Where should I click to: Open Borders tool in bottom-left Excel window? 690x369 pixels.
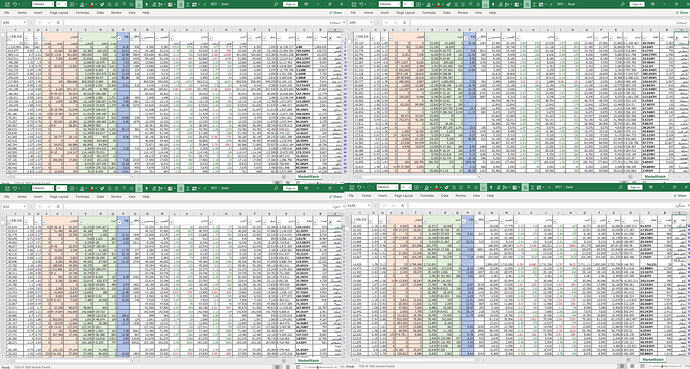pyautogui.click(x=72, y=188)
